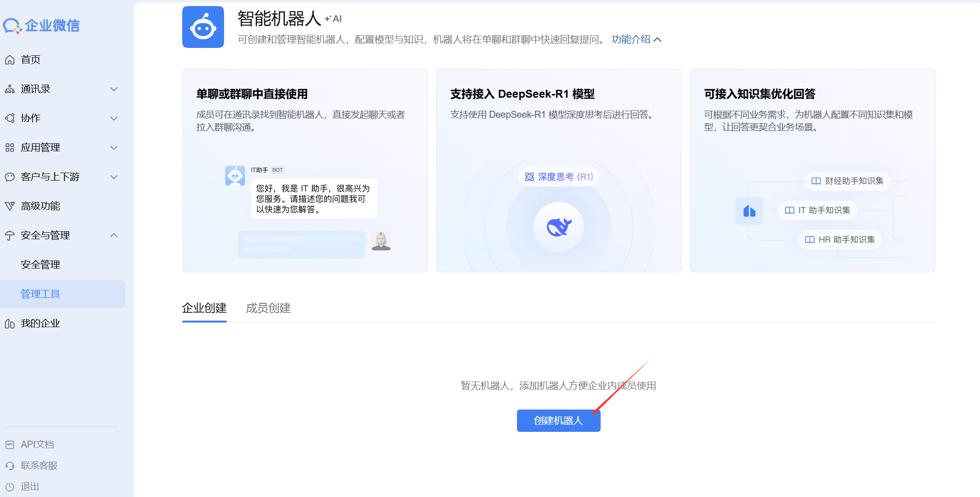
Task: Click the BOT label next to IT助手
Action: [x=278, y=170]
